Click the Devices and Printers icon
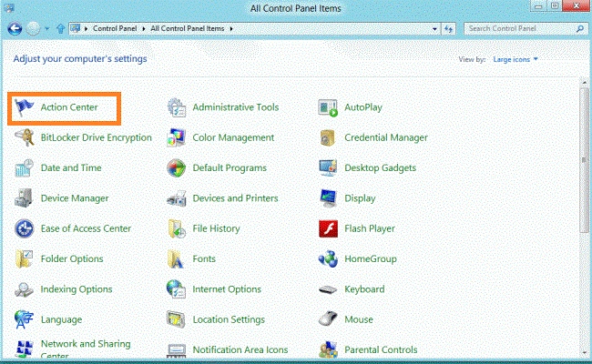The height and width of the screenshot is (364, 592). 177,198
